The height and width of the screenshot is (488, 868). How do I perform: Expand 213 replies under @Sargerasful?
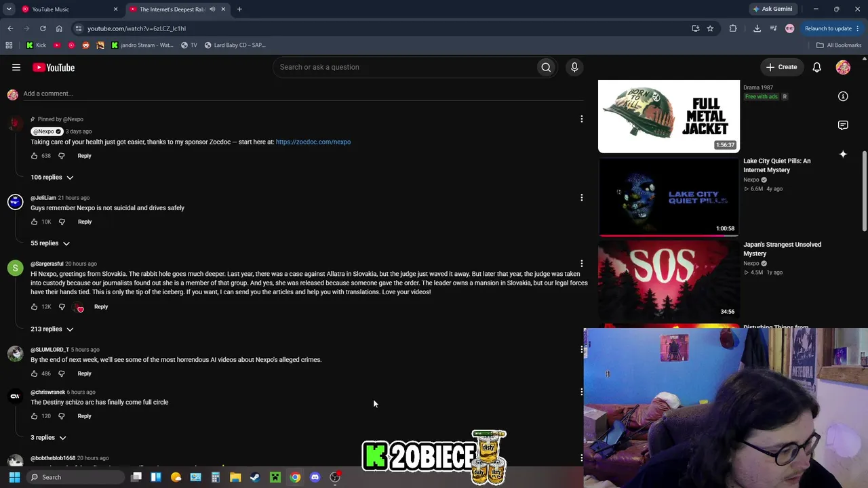pos(52,329)
